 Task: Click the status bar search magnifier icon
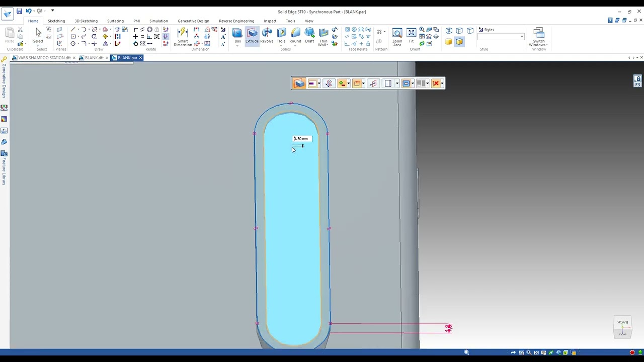tap(466, 352)
